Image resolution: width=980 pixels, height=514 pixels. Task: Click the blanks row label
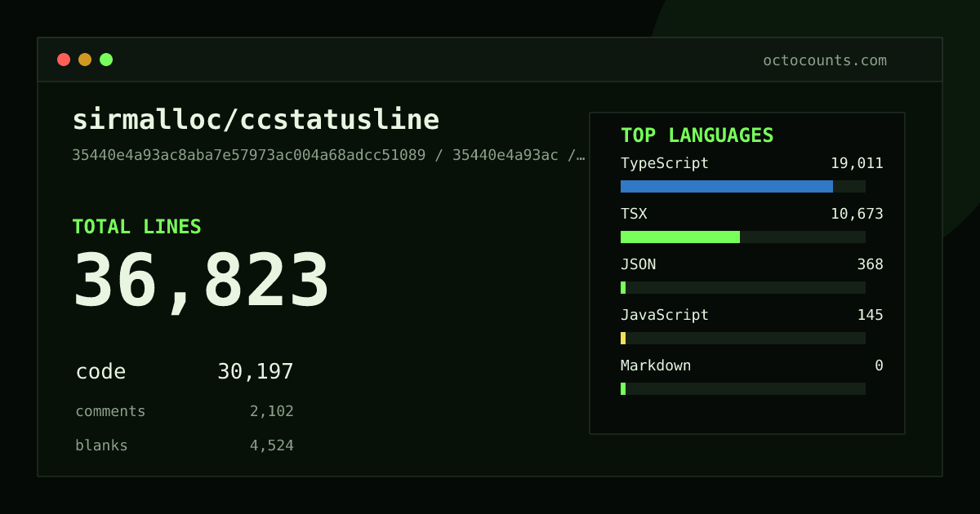click(101, 445)
